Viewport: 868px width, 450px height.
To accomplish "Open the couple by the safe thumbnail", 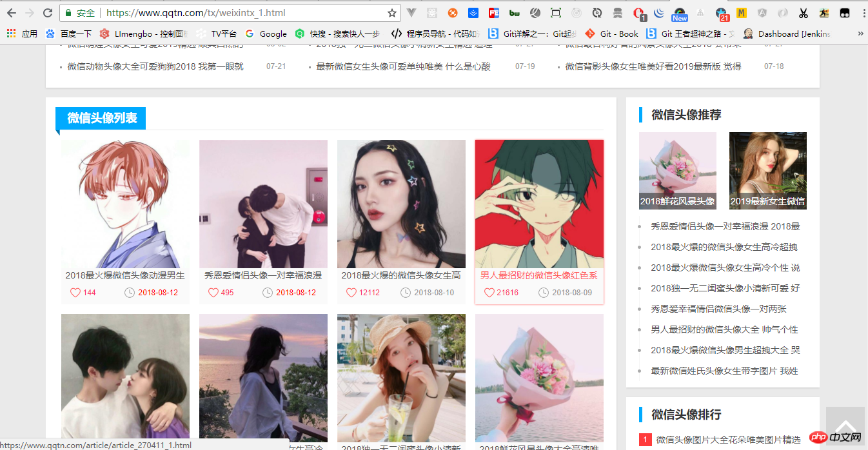I will pyautogui.click(x=263, y=204).
